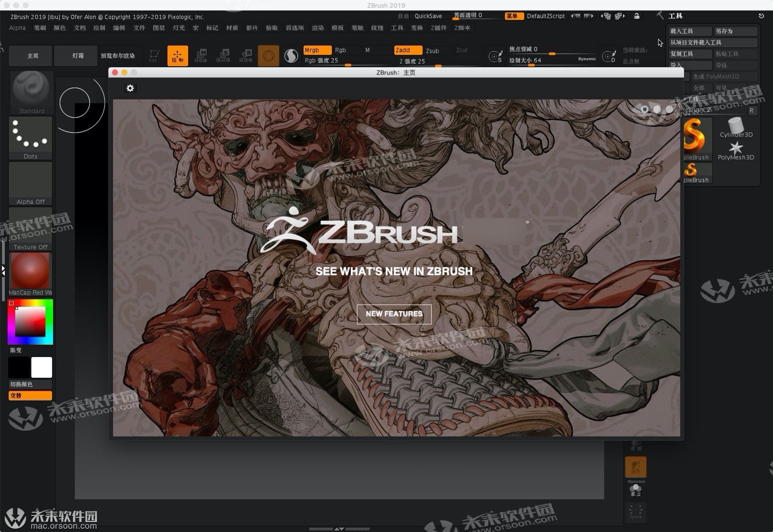Image resolution: width=773 pixels, height=532 pixels.
Task: Open the gear settings on the ZBrush home window
Action: point(130,88)
